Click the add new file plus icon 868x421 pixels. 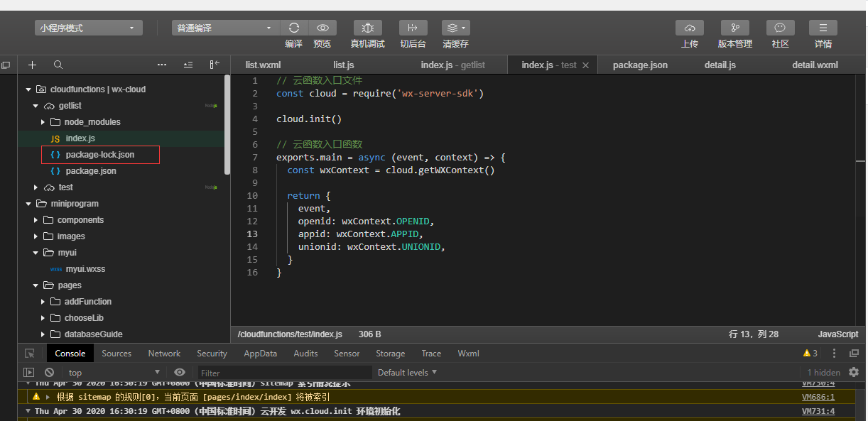(x=32, y=65)
